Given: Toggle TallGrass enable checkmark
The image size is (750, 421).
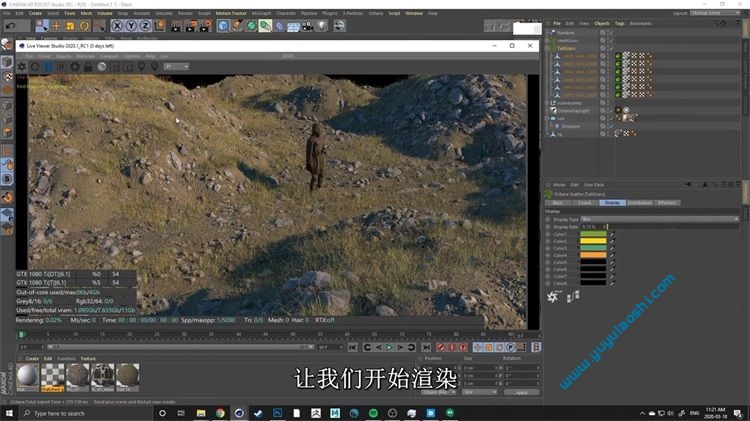Looking at the screenshot, I should (611, 48).
